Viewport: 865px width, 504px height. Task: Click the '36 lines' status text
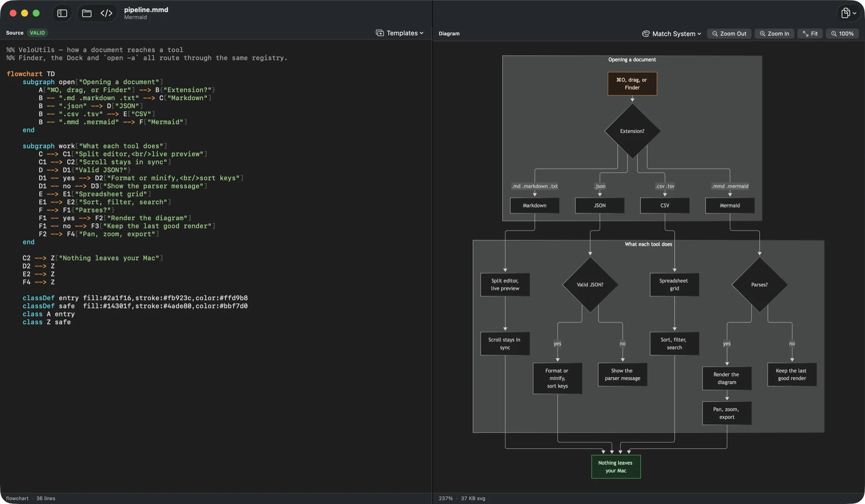[x=46, y=498]
